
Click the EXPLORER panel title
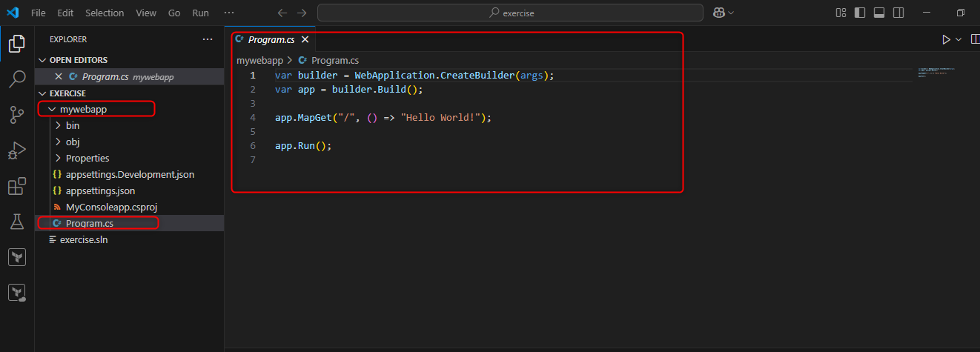click(x=68, y=39)
